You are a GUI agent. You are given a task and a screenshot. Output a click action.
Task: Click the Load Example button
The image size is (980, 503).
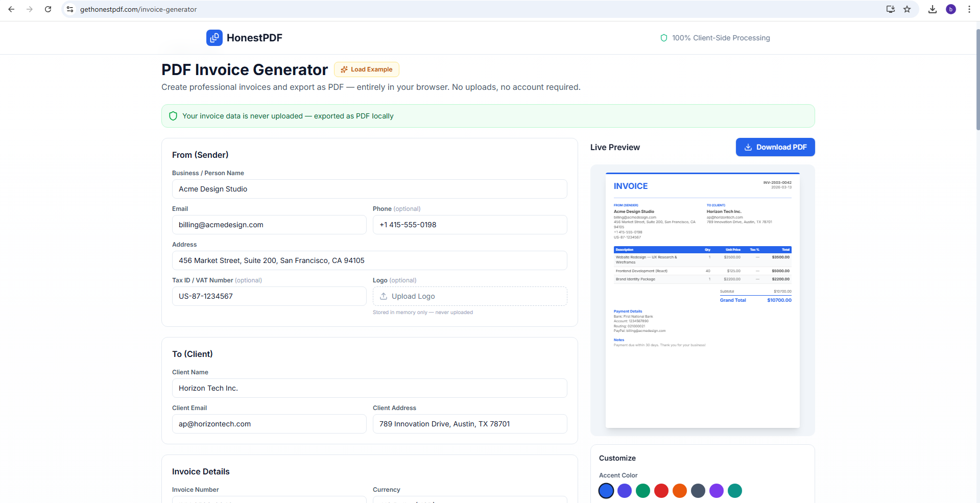[x=367, y=69]
